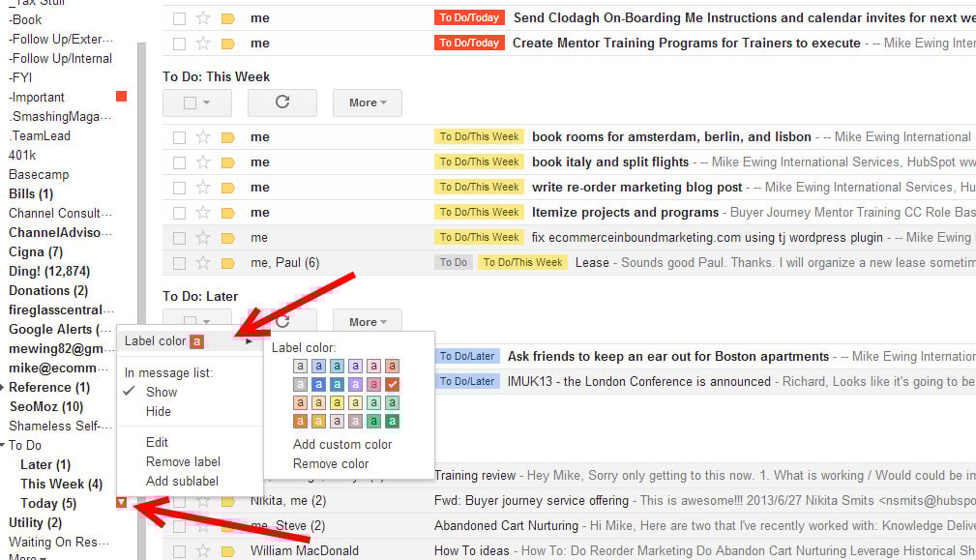Collapse the To Do label tree
Screen dimensions: 976x560
coord(4,446)
